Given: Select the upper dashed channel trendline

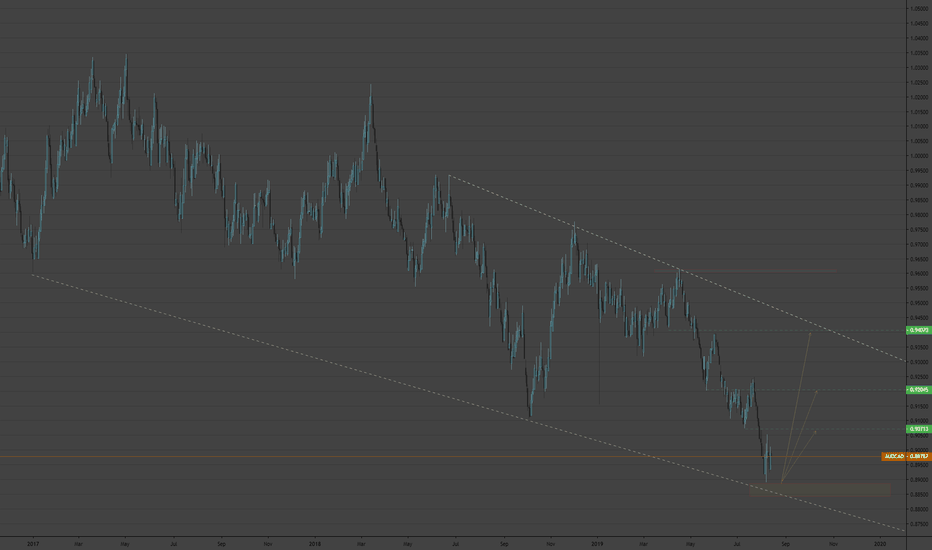Looking at the screenshot, I should point(678,269).
